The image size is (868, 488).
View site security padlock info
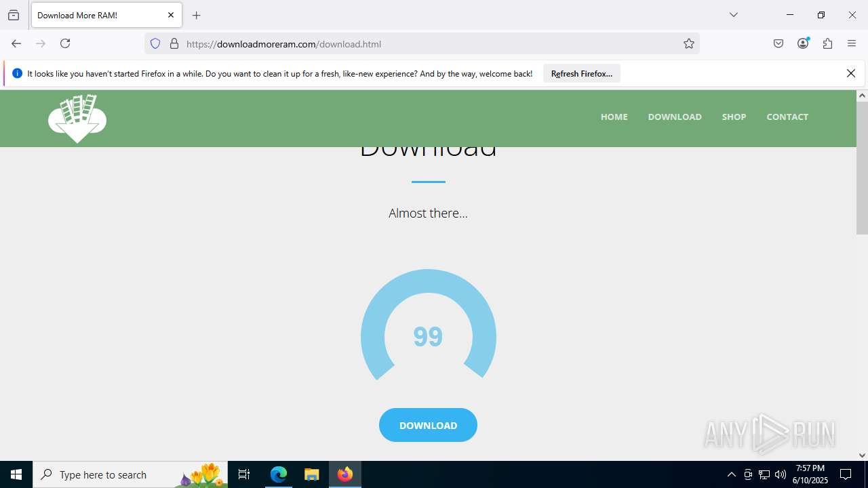[174, 44]
